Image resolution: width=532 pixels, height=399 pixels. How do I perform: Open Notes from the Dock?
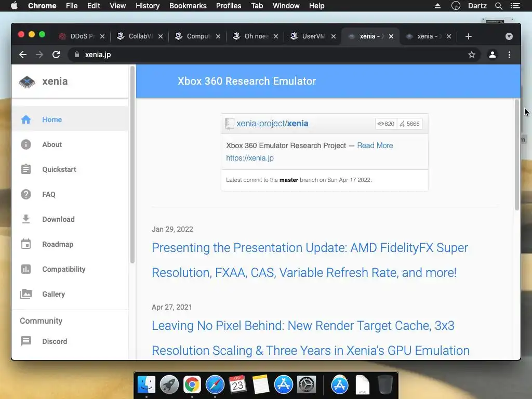click(261, 385)
